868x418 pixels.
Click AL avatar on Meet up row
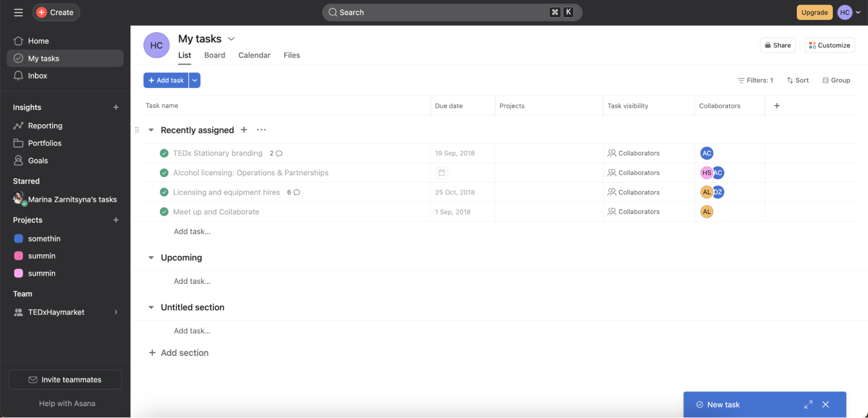click(707, 212)
